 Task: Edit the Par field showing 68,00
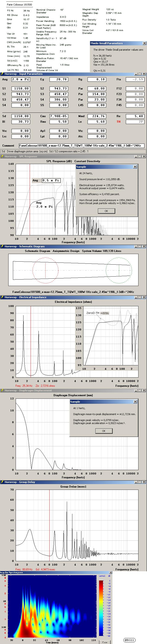pos(97,89)
